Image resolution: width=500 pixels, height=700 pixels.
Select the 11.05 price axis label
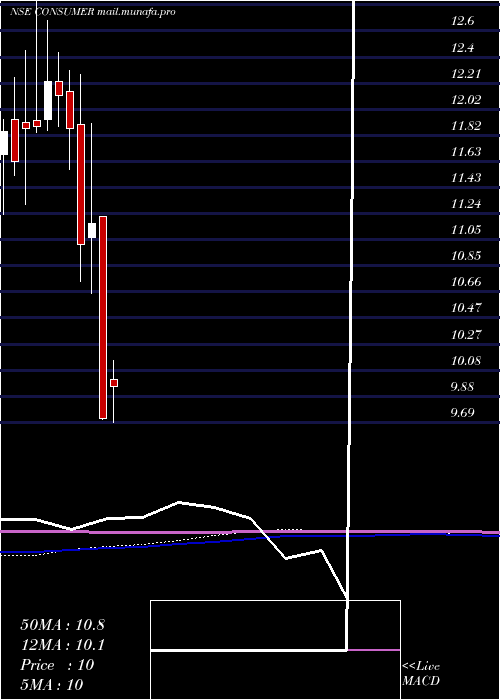click(466, 229)
